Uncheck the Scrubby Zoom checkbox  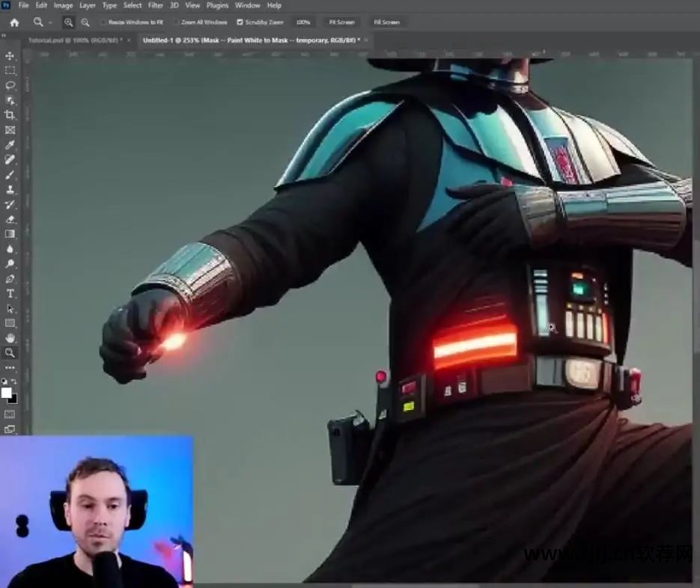(x=240, y=22)
